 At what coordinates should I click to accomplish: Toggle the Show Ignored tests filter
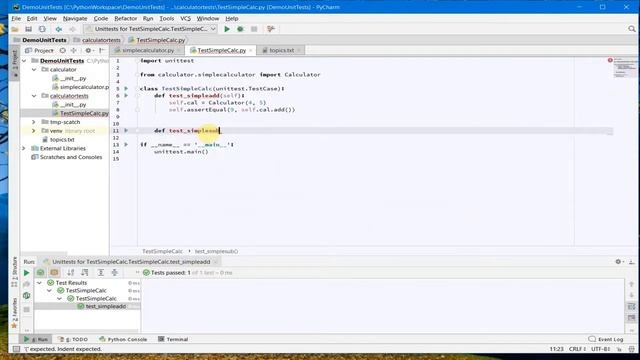54,273
